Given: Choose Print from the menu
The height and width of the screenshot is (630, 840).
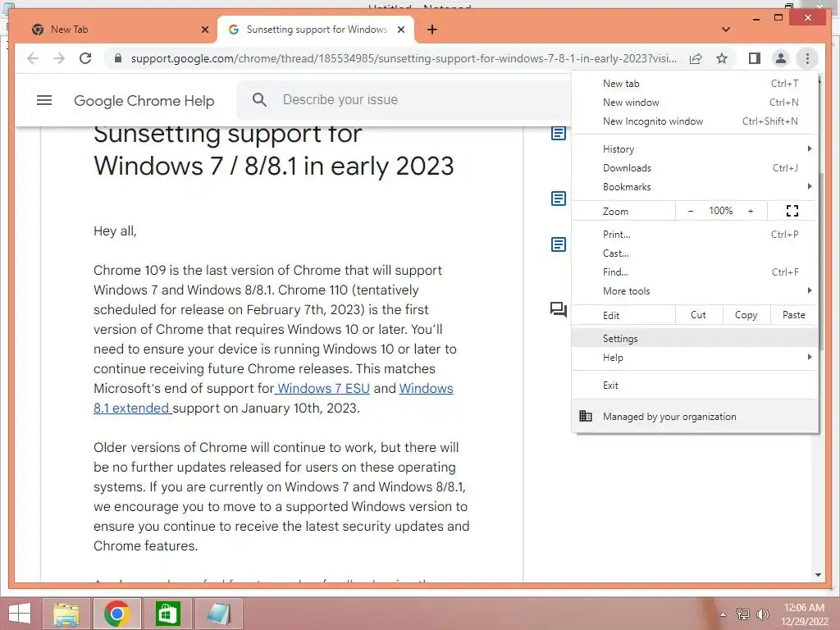Looking at the screenshot, I should coord(695,234).
